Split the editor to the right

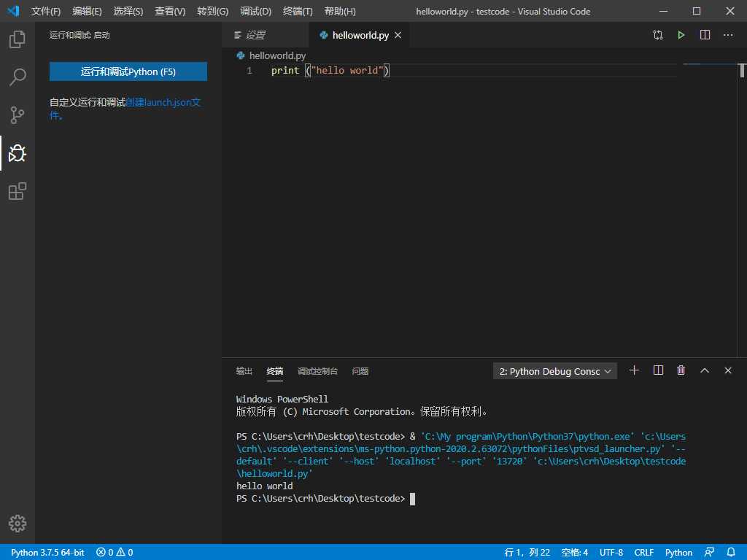click(705, 35)
